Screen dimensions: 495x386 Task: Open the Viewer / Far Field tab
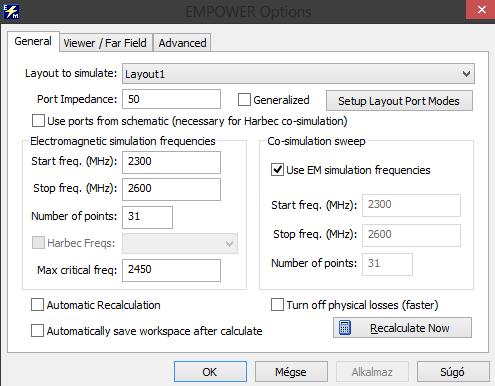pyautogui.click(x=105, y=43)
